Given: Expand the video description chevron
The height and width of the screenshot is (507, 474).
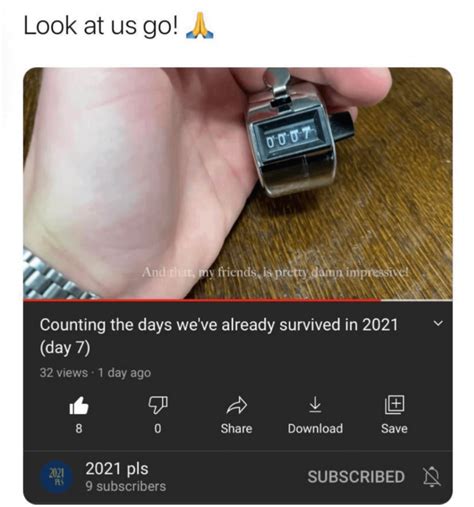Looking at the screenshot, I should (x=438, y=323).
